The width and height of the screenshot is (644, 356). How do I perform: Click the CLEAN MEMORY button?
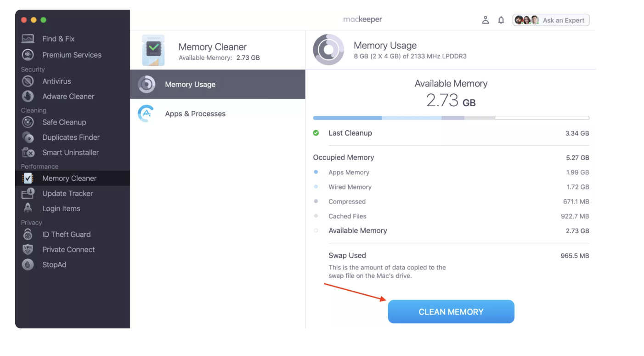pos(451,311)
